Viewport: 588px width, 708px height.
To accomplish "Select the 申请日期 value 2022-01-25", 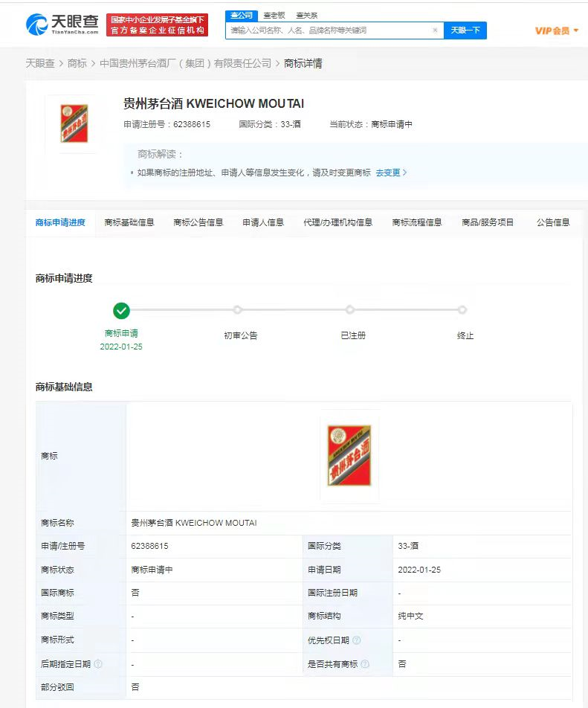I will (419, 570).
